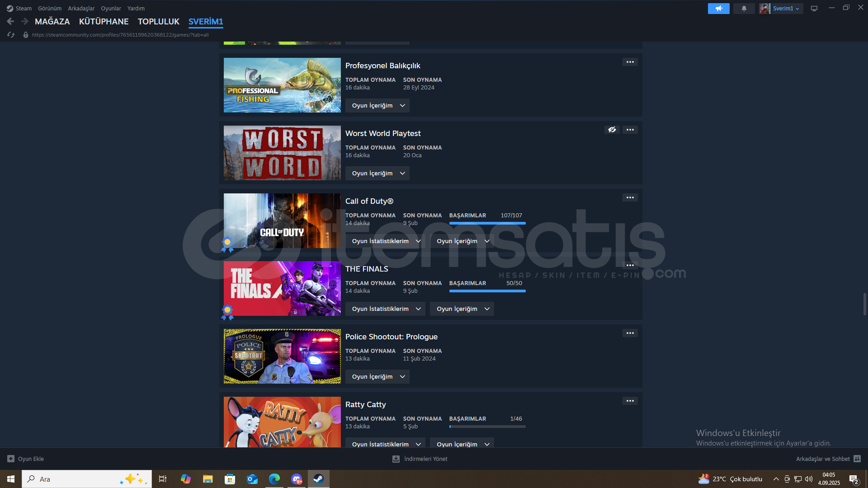Open the Police Shootout: Prologue title link
Image resolution: width=868 pixels, height=488 pixels.
click(x=392, y=337)
